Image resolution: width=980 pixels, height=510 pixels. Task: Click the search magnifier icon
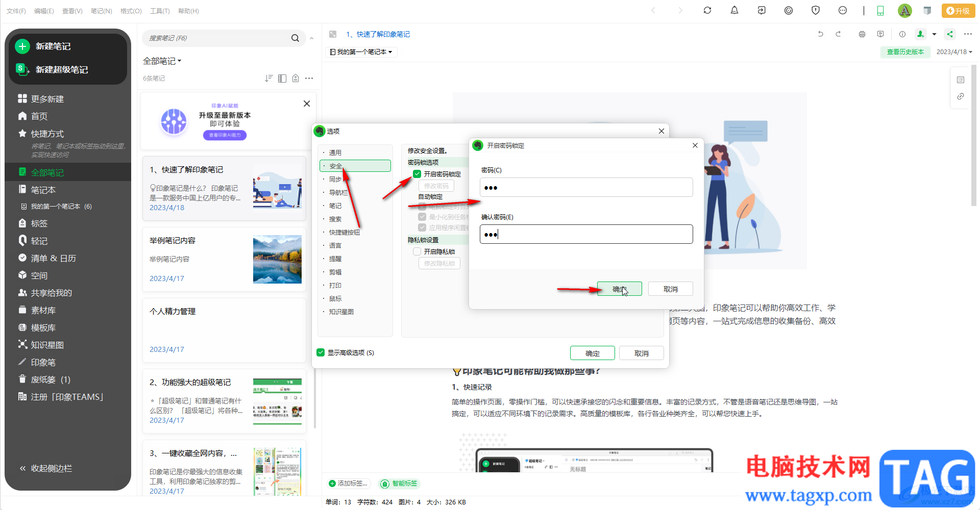point(295,38)
